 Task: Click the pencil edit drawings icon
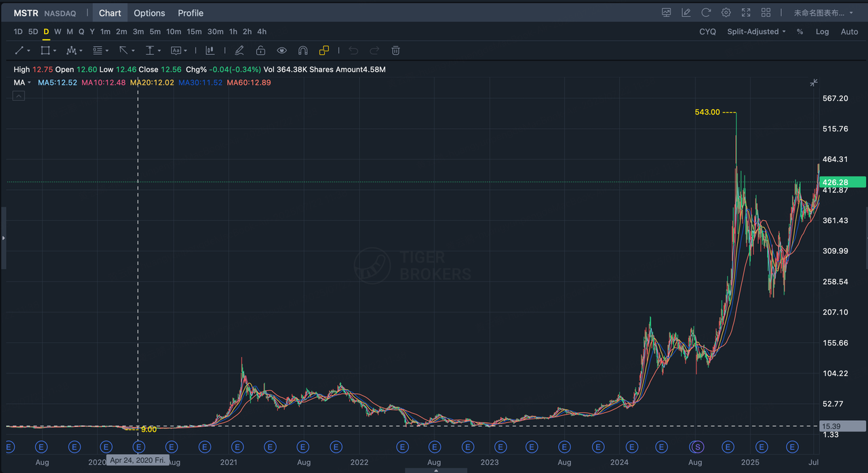[239, 50]
